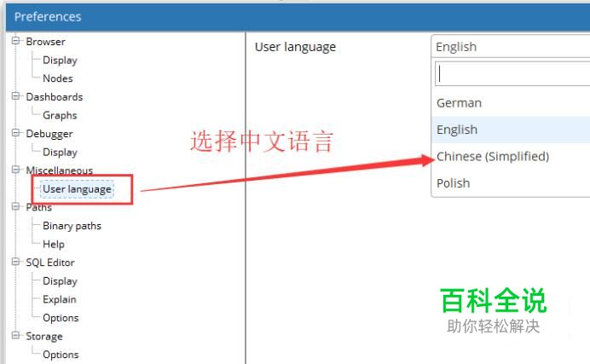This screenshot has height=364, width=590.
Task: Open Nodes under Browser
Action: coord(58,78)
